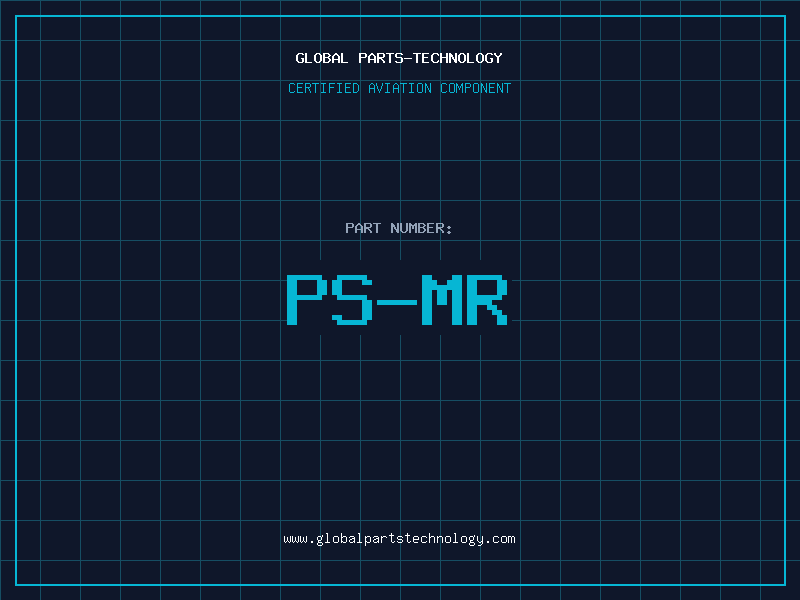The height and width of the screenshot is (600, 800).
Task: Open the www.globalpartstechnology.com link
Action: point(399,539)
